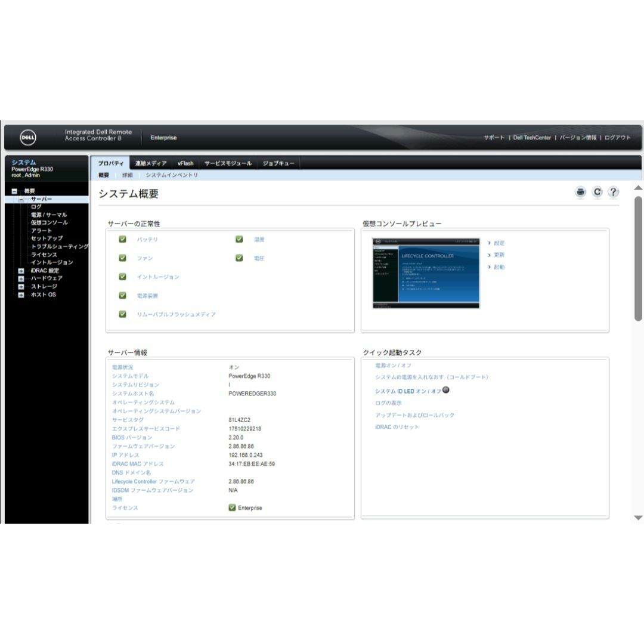
Task: Select セットアップ in the tree
Action: (47, 239)
